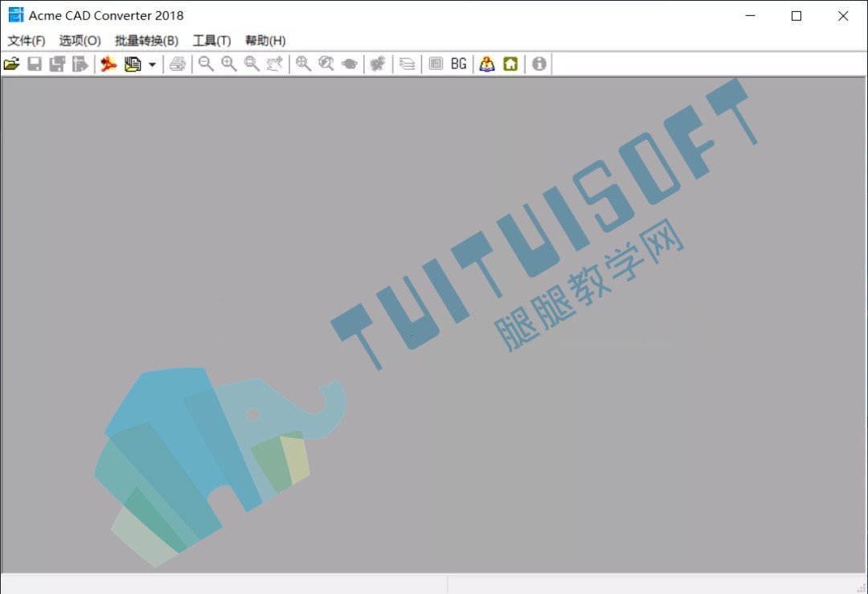Open the Layers stack icon

coord(407,64)
